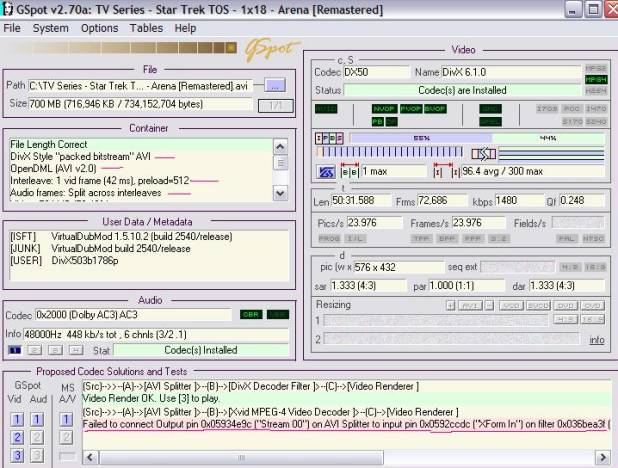Select the [JUNK] VirtualDubMod metadata row

click(x=100, y=249)
